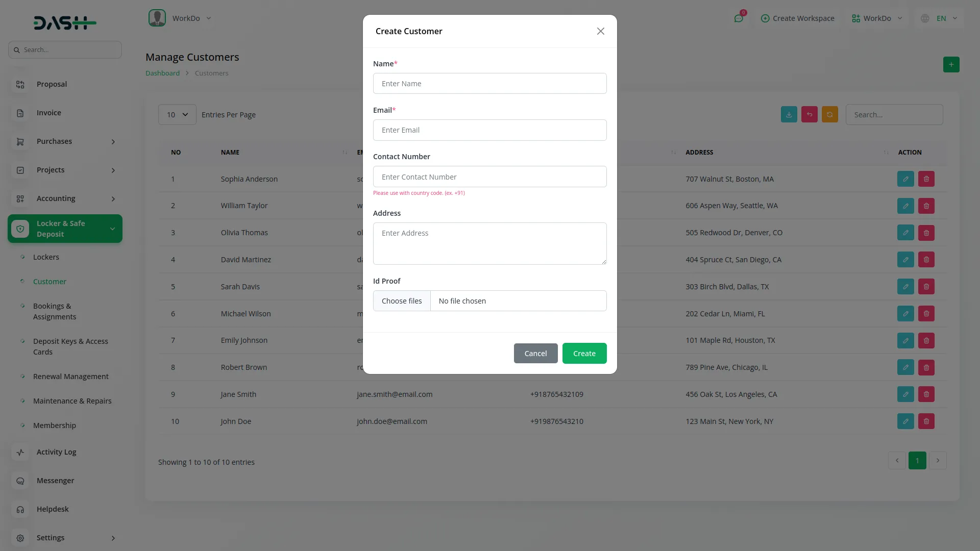Open the Messenger sidebar icon
980x551 pixels.
[20, 481]
